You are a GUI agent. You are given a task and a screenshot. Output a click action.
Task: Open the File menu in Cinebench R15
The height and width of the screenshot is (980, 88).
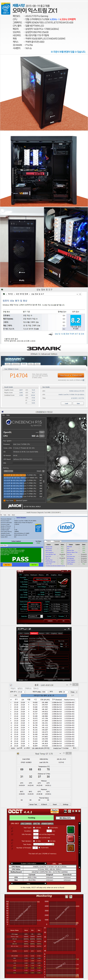(3, 415)
